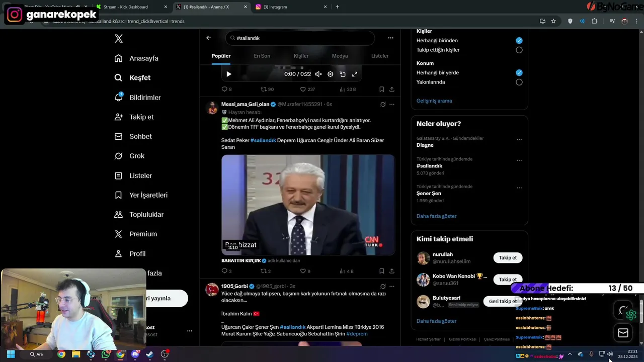
Task: Like the tweet with 9 likes
Action: [x=305, y=271]
